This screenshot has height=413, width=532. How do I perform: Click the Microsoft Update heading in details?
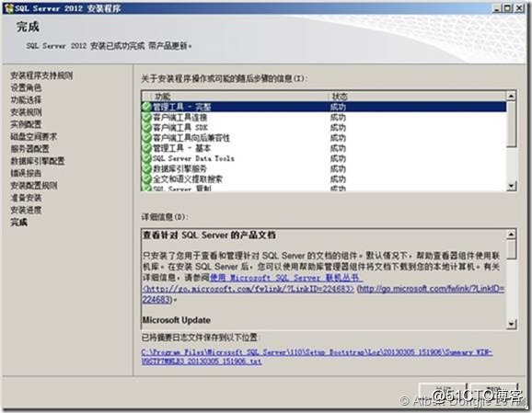tap(177, 320)
